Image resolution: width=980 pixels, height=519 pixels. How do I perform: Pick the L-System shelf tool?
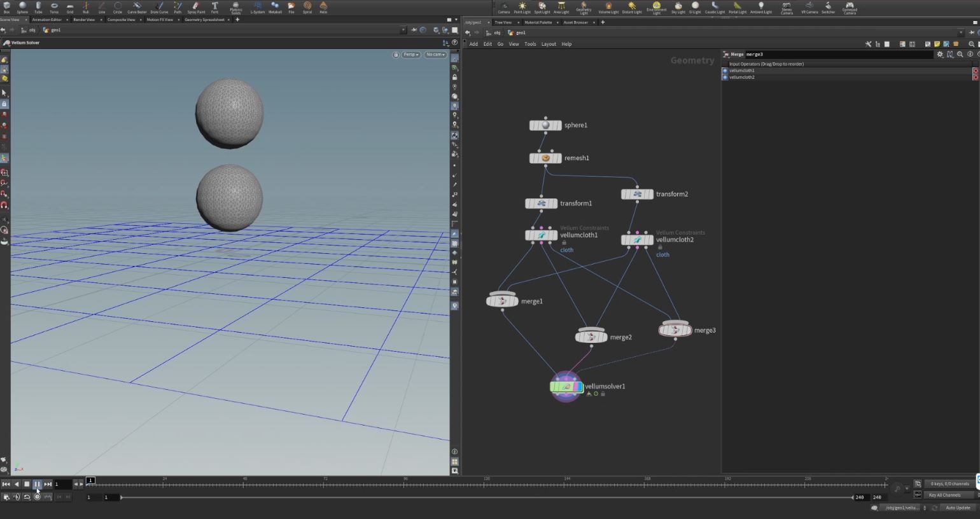257,6
